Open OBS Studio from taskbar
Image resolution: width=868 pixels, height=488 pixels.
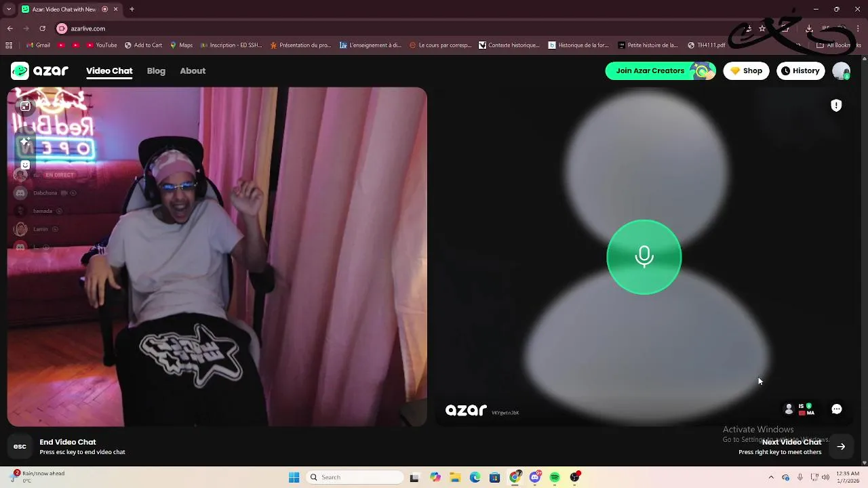[x=575, y=477]
